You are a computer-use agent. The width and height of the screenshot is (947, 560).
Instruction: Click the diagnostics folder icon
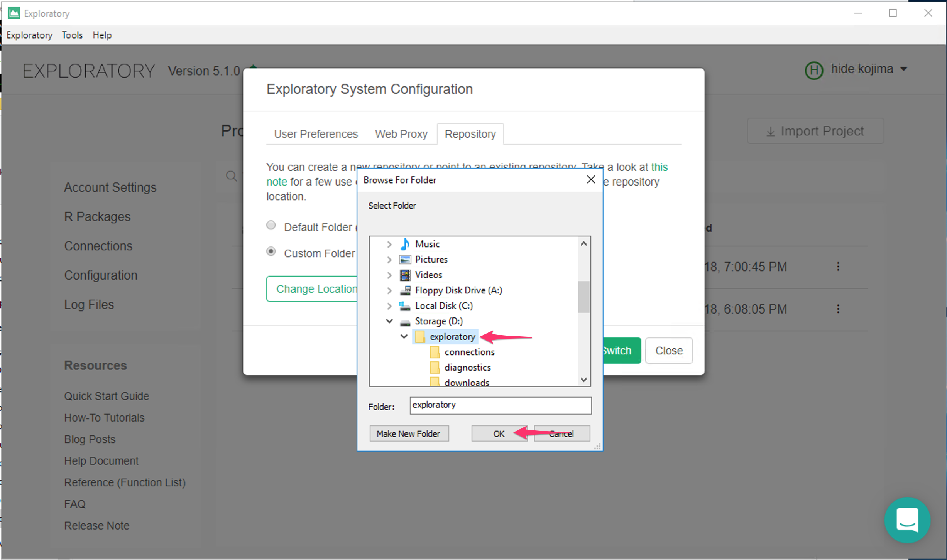tap(435, 368)
